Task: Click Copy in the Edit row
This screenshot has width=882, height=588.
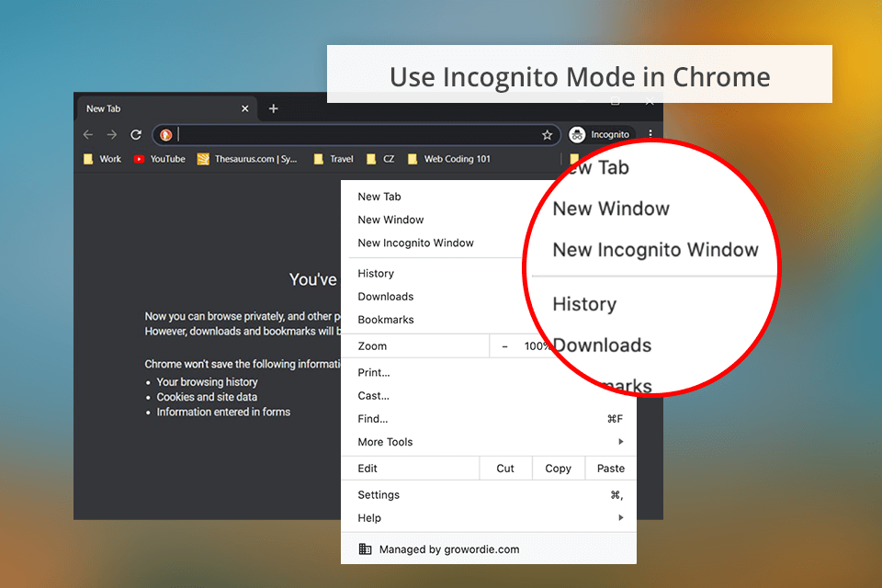Action: (x=558, y=469)
